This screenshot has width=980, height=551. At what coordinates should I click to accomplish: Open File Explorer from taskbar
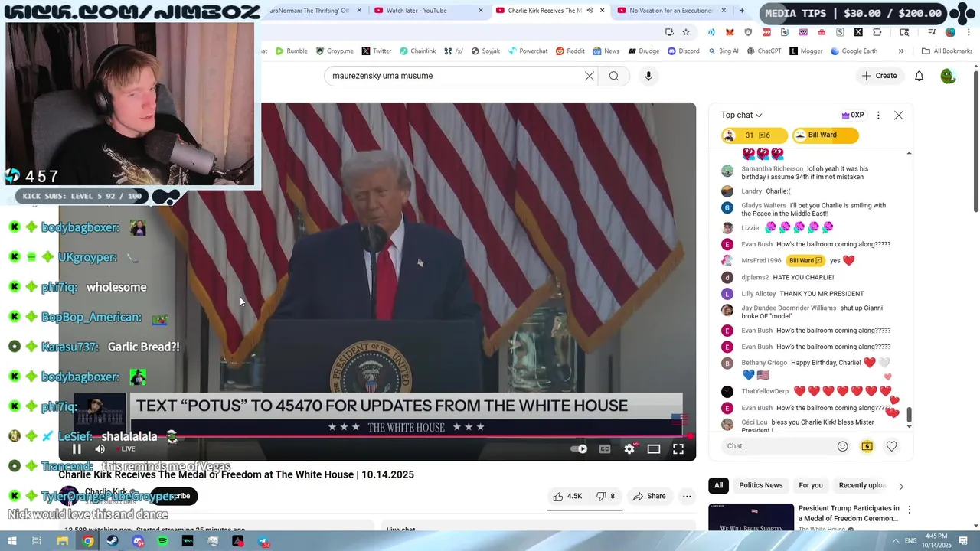coord(63,541)
